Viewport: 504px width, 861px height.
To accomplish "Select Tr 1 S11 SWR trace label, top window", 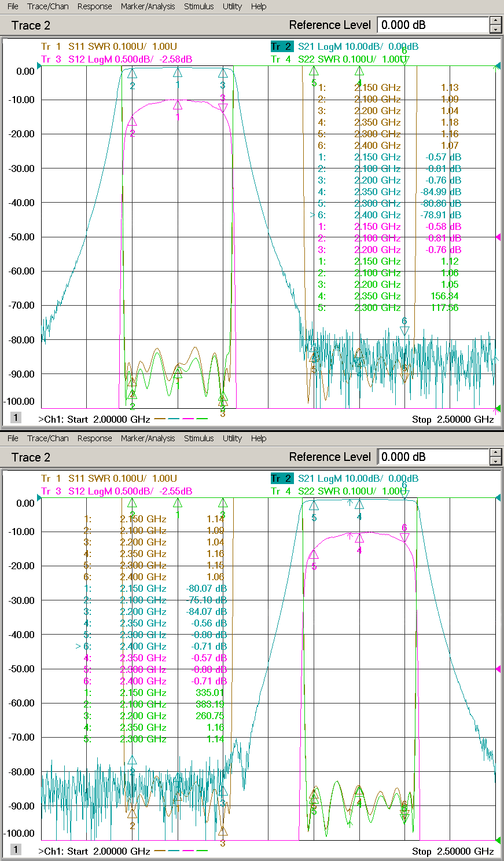I will click(x=108, y=46).
